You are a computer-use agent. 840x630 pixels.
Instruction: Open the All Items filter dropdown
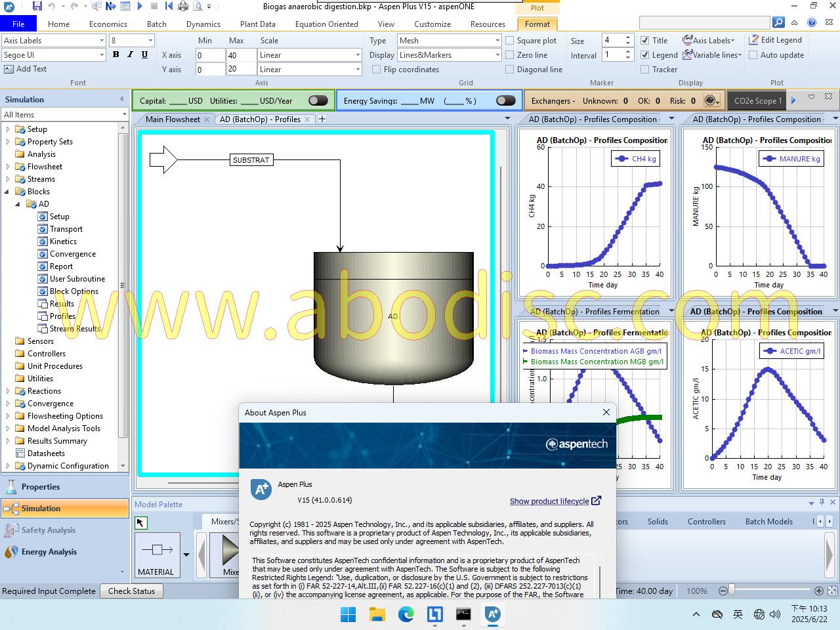click(x=124, y=115)
